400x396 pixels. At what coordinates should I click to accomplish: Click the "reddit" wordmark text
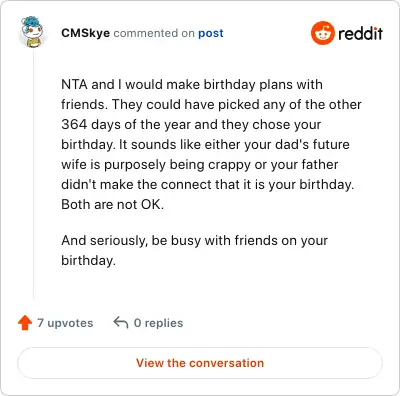click(360, 33)
